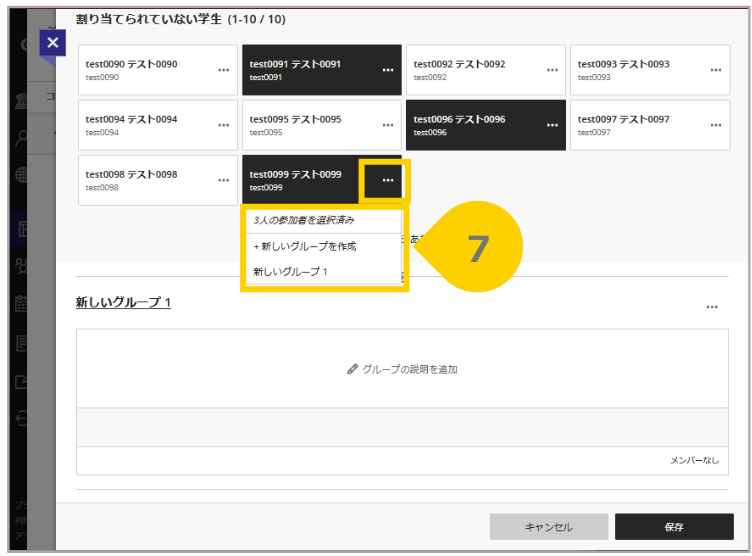Open the profile icon in left sidebar
The image size is (752, 556).
click(x=21, y=138)
